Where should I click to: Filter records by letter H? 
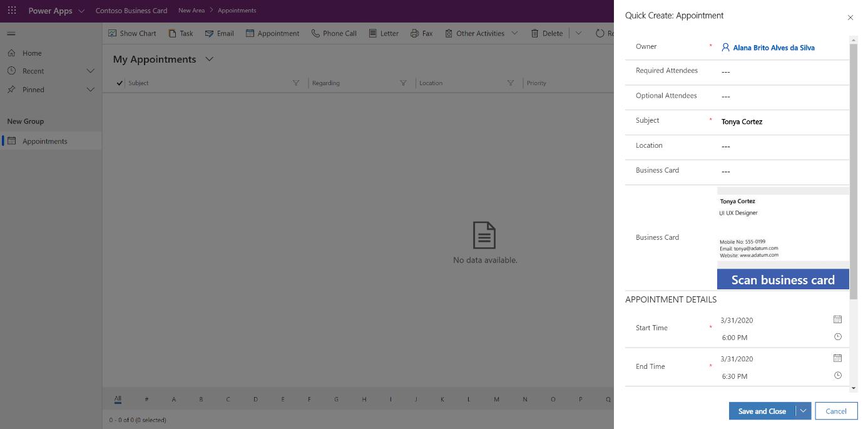tap(364, 399)
